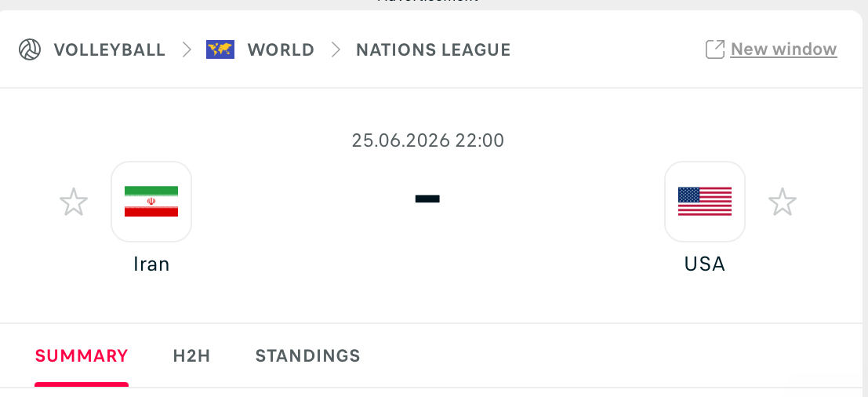Click the World map flag icon
The height and width of the screenshot is (397, 868).
pyautogui.click(x=220, y=50)
